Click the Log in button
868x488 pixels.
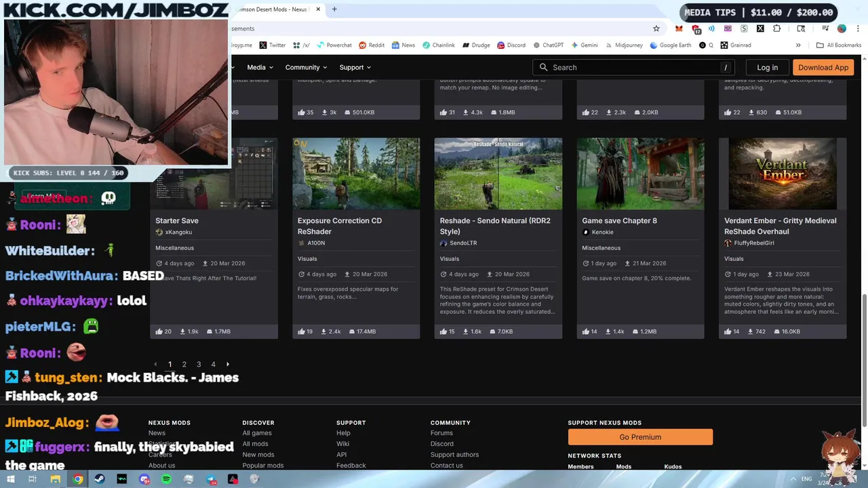767,67
